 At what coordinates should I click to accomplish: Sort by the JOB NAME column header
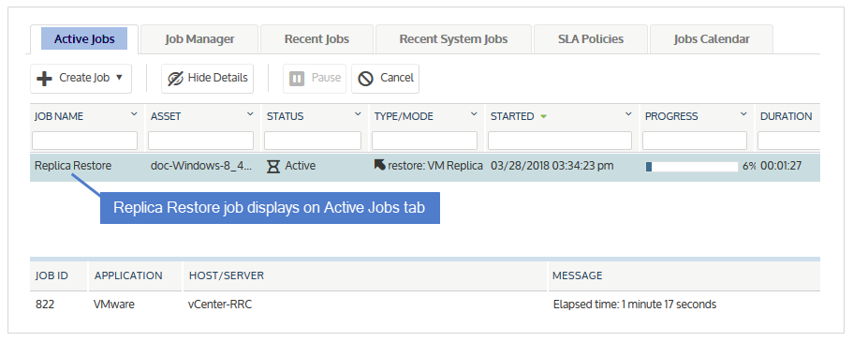tap(59, 116)
